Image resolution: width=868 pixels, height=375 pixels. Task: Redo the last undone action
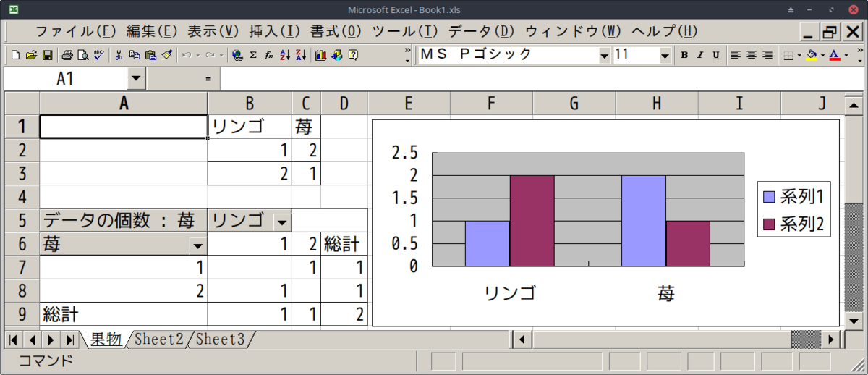(209, 55)
